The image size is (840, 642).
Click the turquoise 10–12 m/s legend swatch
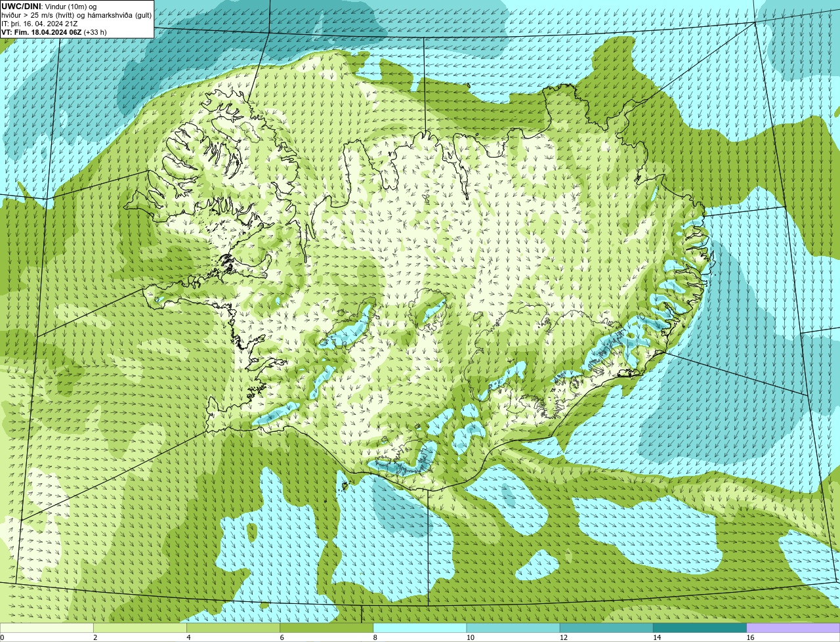[x=513, y=628]
